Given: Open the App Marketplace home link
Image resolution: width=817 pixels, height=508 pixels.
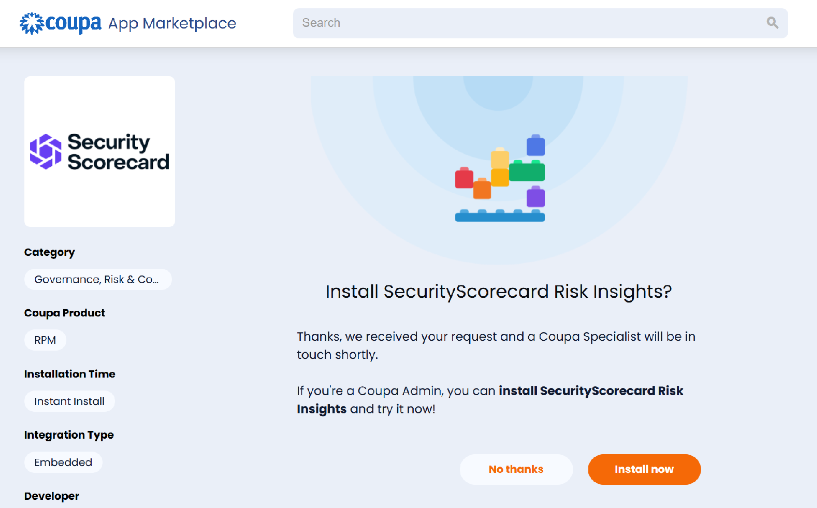Looking at the screenshot, I should pos(172,23).
